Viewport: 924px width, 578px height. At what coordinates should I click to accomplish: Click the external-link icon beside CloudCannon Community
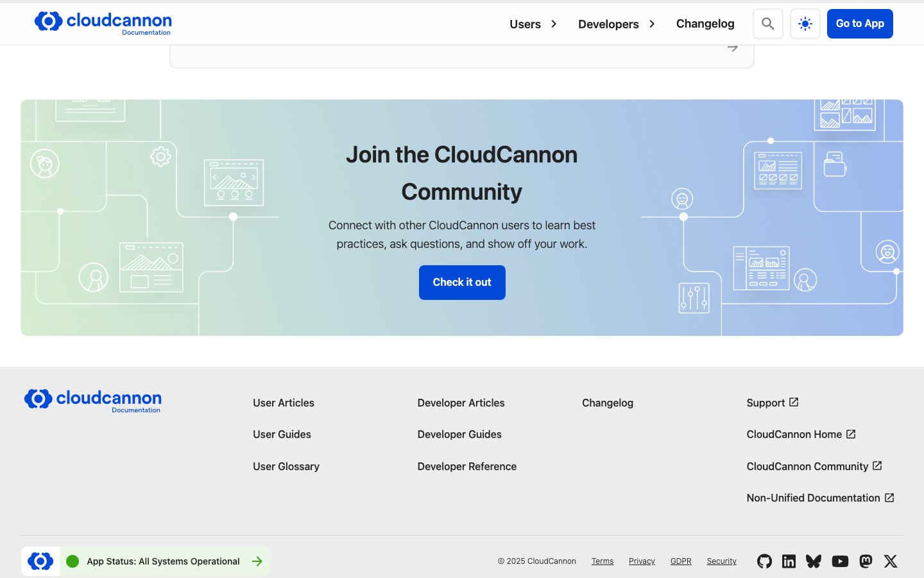coord(877,466)
